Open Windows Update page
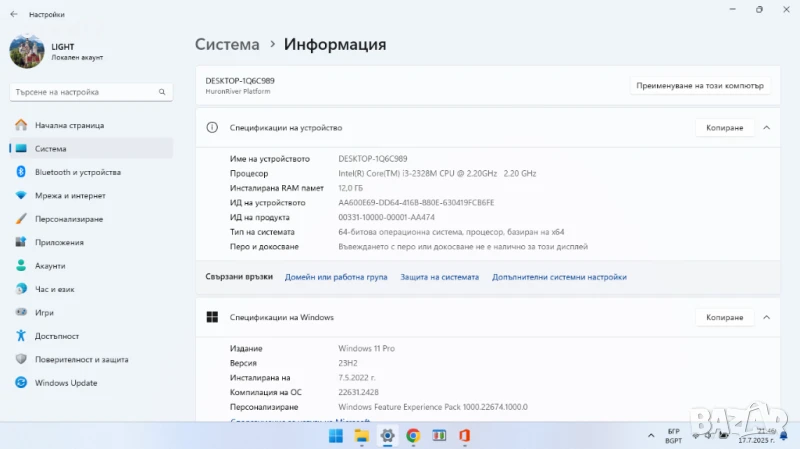Viewport: 800px width, 449px height. [66, 383]
